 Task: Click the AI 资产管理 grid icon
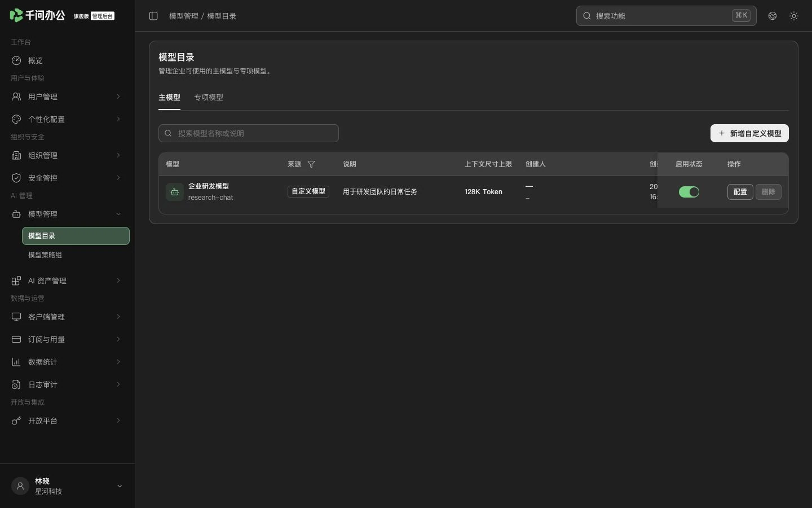click(x=16, y=281)
